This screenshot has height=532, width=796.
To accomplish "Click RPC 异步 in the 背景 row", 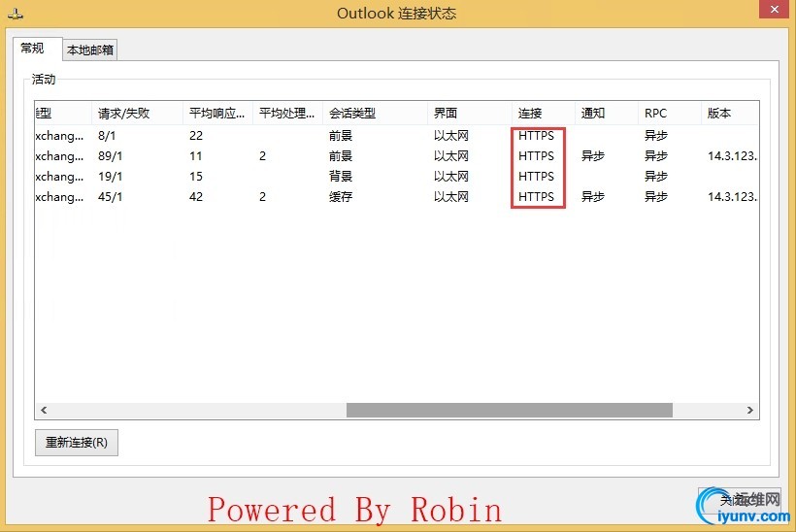I will click(656, 176).
